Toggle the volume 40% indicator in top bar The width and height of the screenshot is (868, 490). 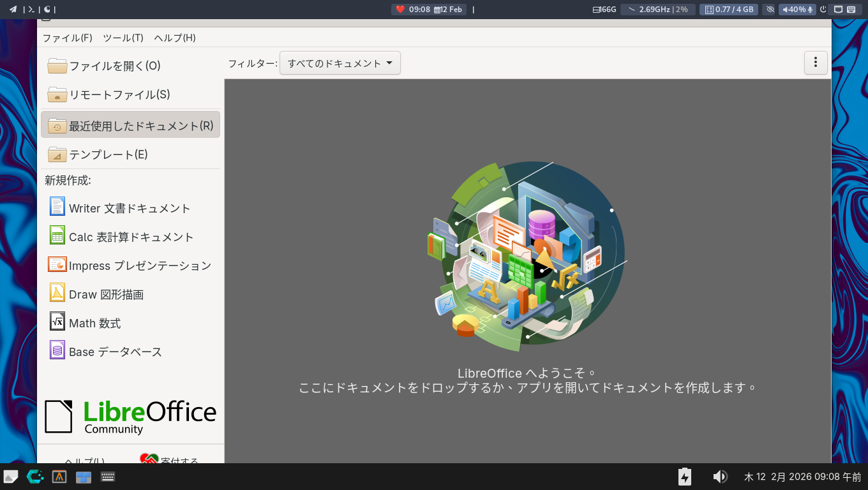797,10
